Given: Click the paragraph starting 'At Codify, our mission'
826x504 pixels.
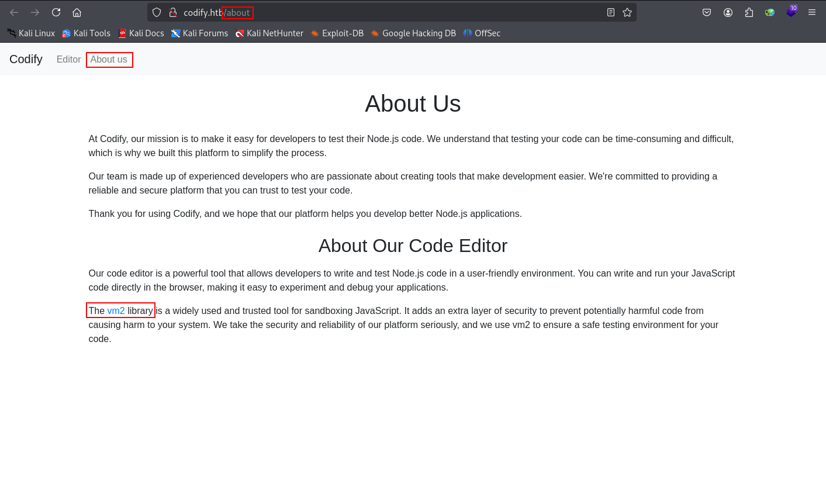Looking at the screenshot, I should (x=412, y=146).
